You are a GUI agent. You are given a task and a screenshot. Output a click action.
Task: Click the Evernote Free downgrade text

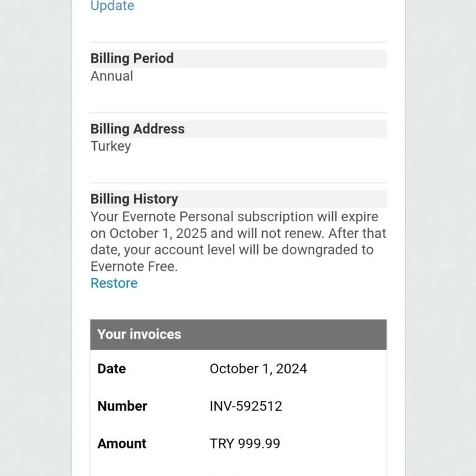[134, 267]
